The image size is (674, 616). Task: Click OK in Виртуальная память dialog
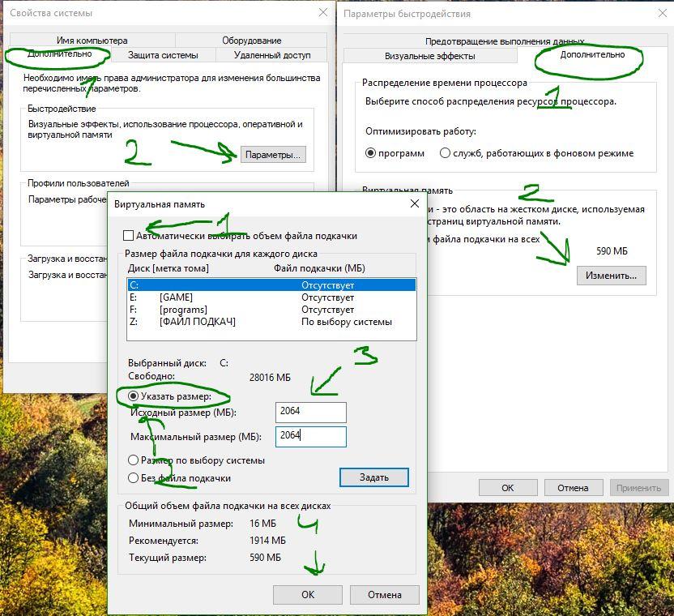(x=308, y=594)
